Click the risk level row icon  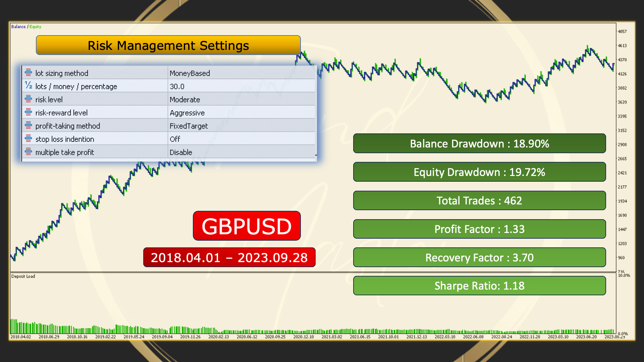[29, 99]
